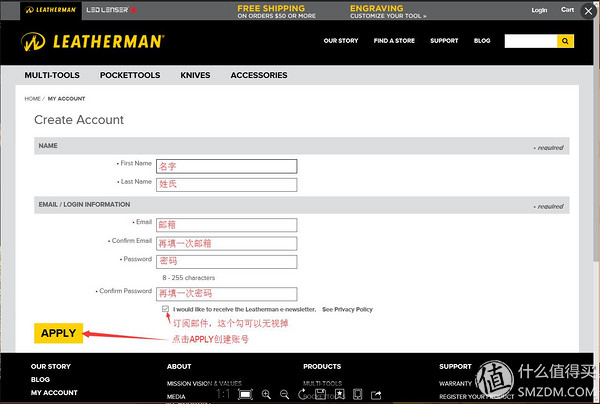Switch to the LED Lenser brand tab
600x404 pixels.
[111, 10]
